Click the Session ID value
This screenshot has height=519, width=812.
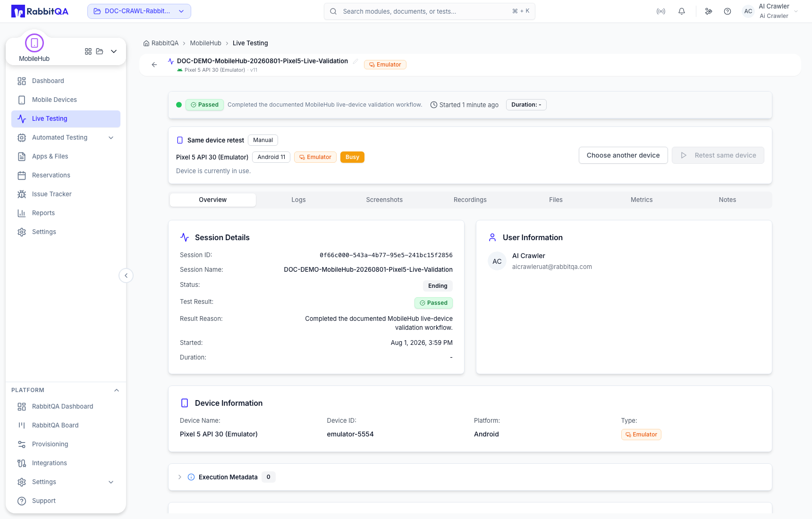[x=386, y=255]
